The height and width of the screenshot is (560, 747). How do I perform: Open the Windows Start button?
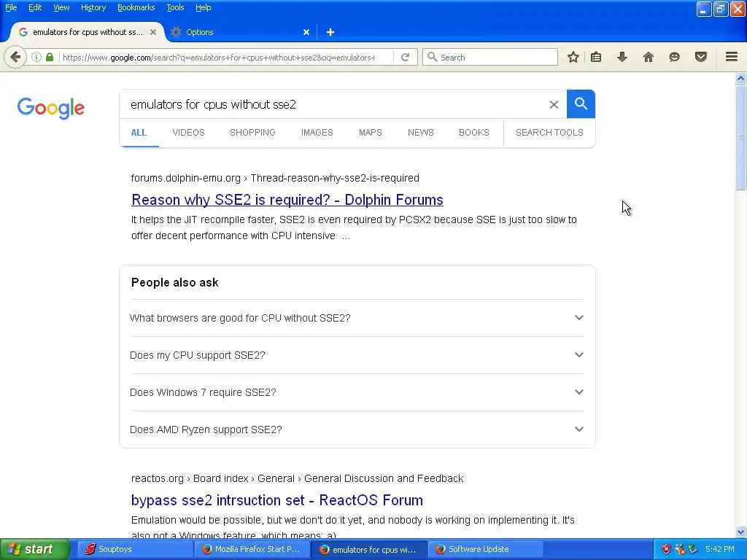tap(34, 549)
